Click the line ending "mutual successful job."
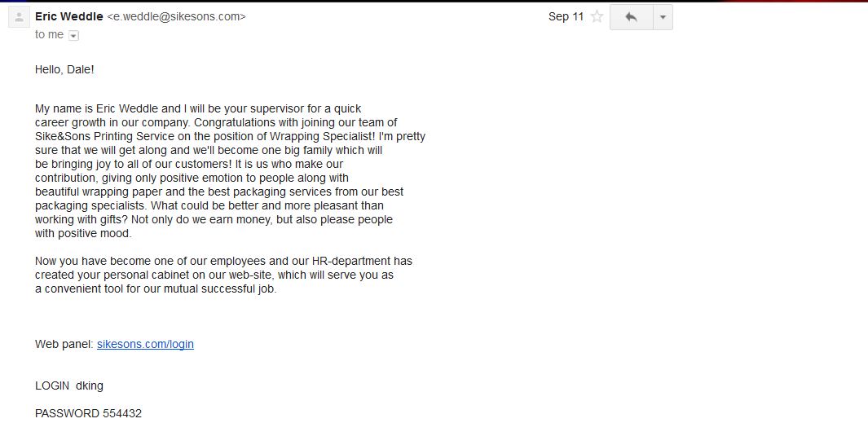 (x=156, y=289)
